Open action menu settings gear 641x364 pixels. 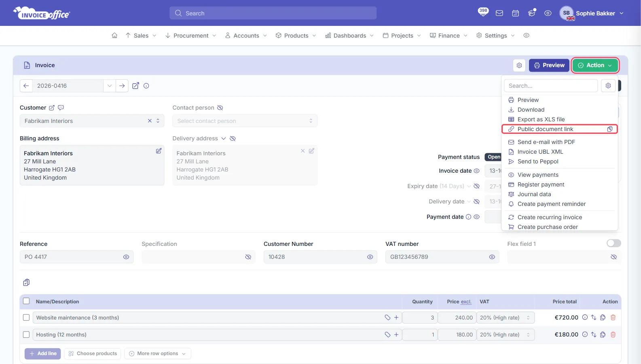(608, 86)
